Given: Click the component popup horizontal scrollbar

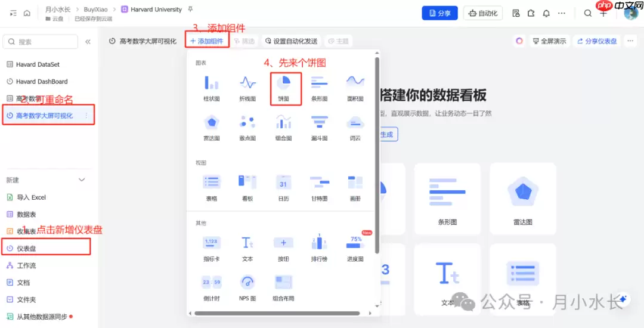Looking at the screenshot, I should point(277,313).
